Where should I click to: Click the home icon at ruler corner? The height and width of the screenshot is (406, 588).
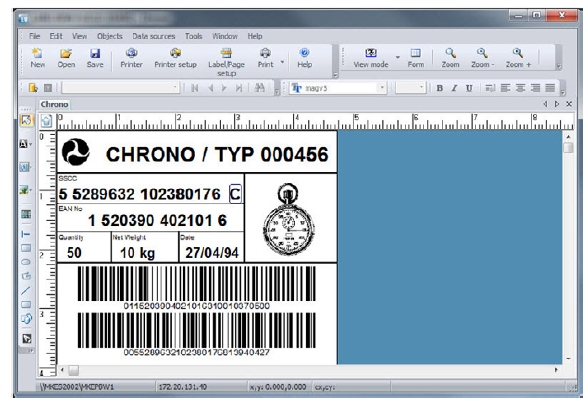click(x=46, y=121)
